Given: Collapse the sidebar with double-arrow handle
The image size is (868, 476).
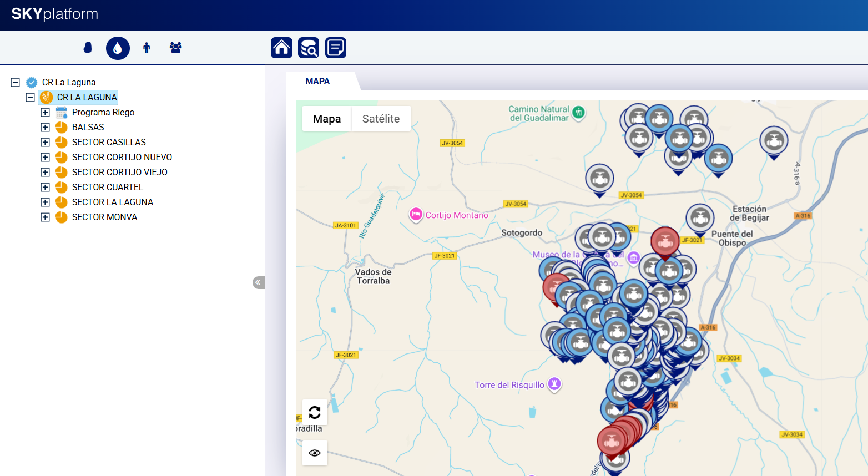Looking at the screenshot, I should pyautogui.click(x=258, y=282).
